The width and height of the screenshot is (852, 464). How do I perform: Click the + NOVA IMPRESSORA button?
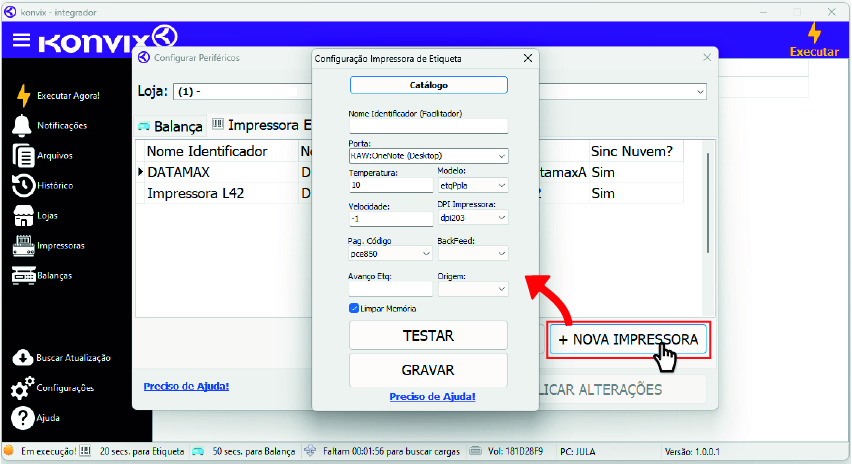click(x=629, y=340)
